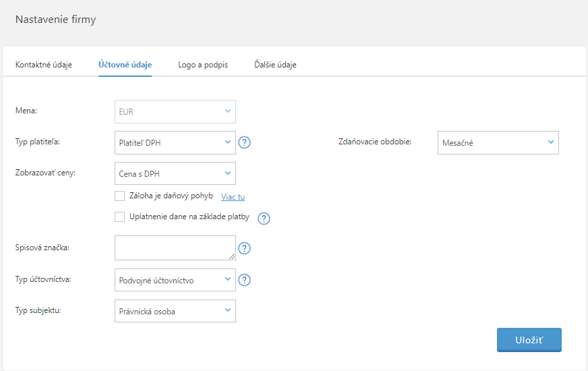Open Zobrazovať ceny dropdown
588x371 pixels.
click(175, 173)
